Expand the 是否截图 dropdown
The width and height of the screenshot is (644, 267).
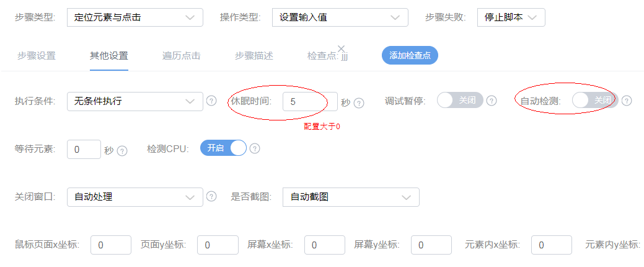[x=350, y=197]
